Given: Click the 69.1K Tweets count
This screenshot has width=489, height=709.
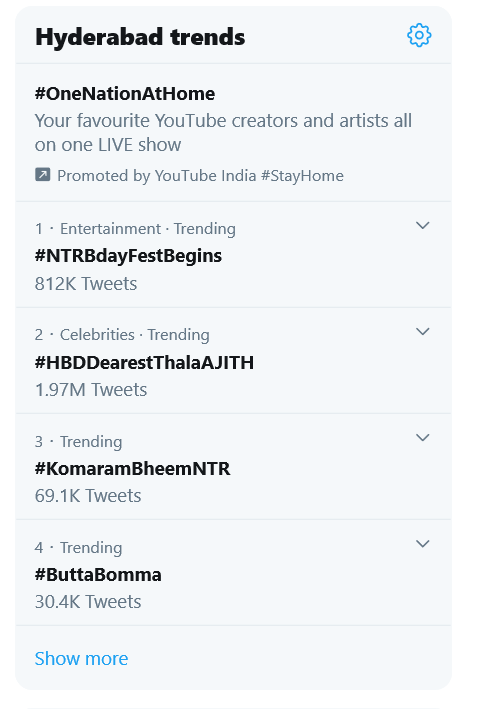Looking at the screenshot, I should 88,496.
